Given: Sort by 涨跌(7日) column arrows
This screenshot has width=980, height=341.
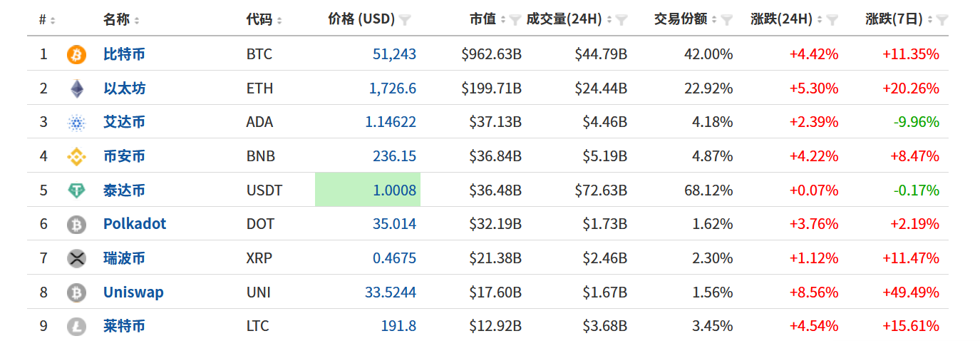Looking at the screenshot, I should click(929, 20).
